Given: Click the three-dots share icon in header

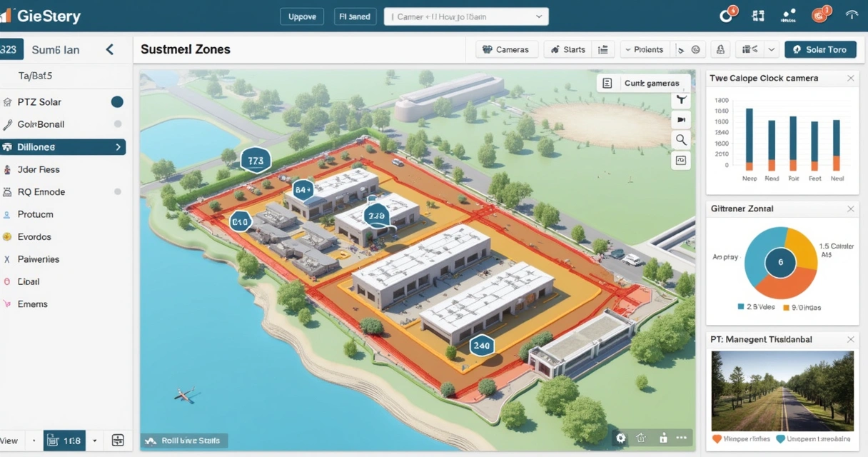Looking at the screenshot, I should coord(789,15).
